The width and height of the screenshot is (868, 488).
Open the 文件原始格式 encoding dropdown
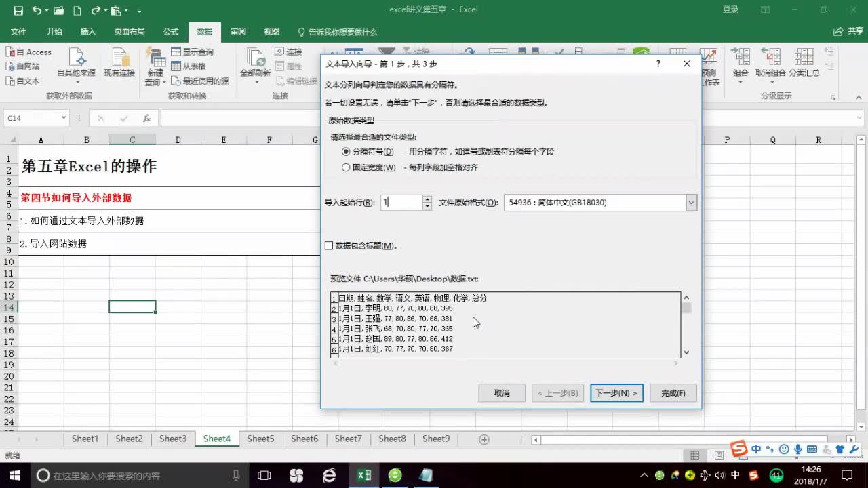click(x=691, y=203)
